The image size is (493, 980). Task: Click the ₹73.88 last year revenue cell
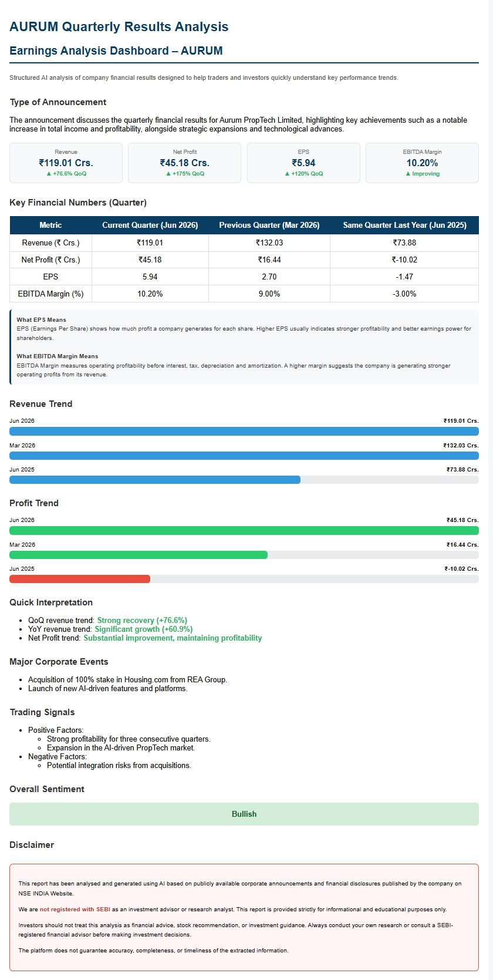pos(404,243)
